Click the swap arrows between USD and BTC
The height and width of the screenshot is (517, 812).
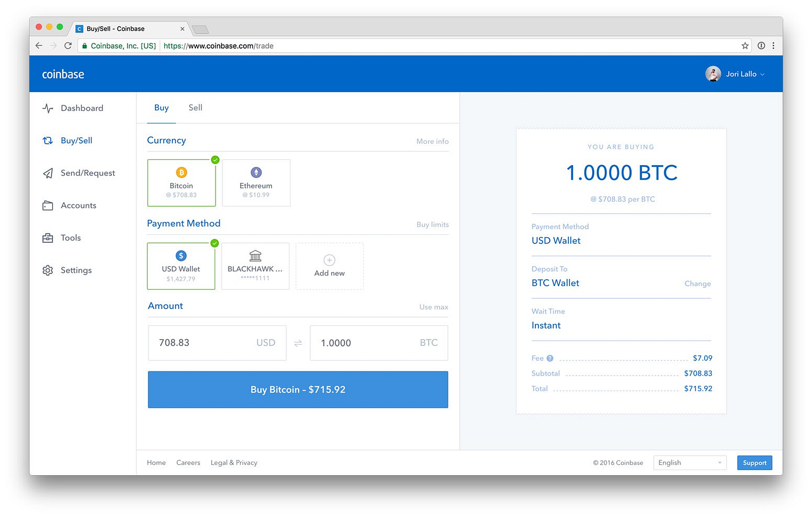(298, 343)
